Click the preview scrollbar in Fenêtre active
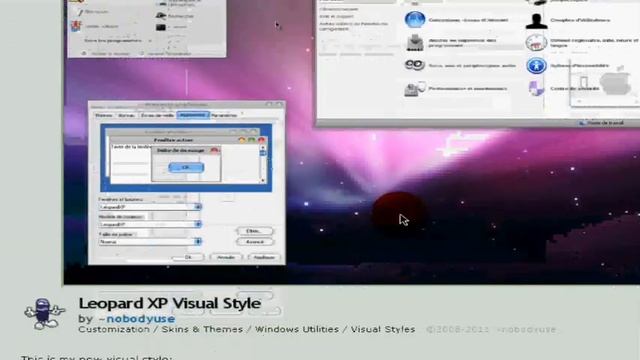 point(263,164)
